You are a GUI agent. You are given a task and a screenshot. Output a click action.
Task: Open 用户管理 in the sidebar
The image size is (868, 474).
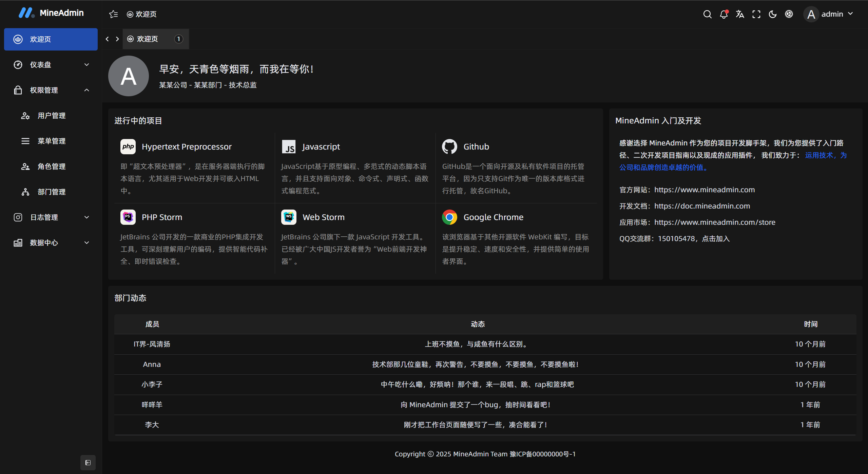[x=52, y=115]
